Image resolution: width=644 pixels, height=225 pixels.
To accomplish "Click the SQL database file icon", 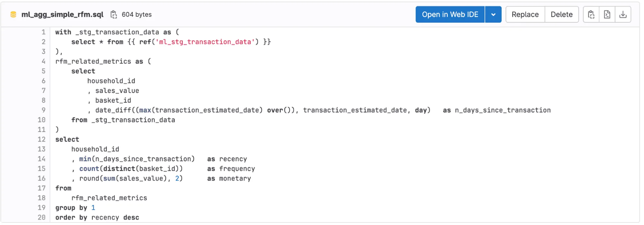I will (x=13, y=15).
